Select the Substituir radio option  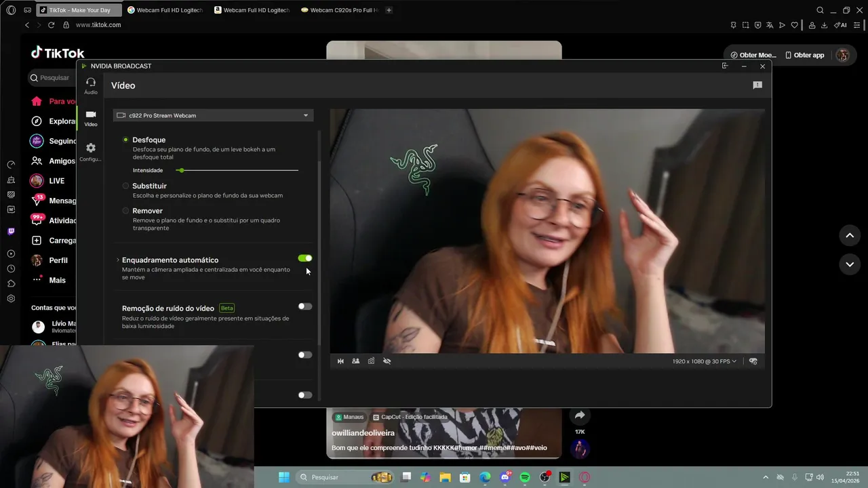pos(125,186)
